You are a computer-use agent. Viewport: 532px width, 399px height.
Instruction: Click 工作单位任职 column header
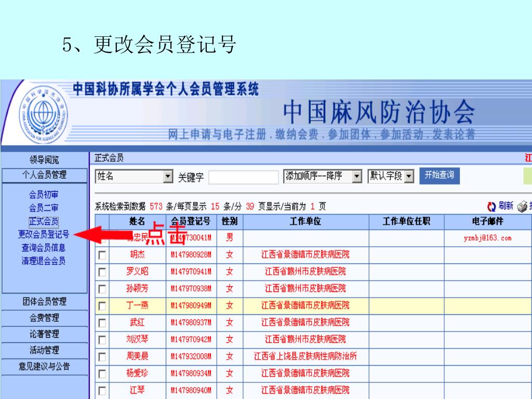(406, 221)
